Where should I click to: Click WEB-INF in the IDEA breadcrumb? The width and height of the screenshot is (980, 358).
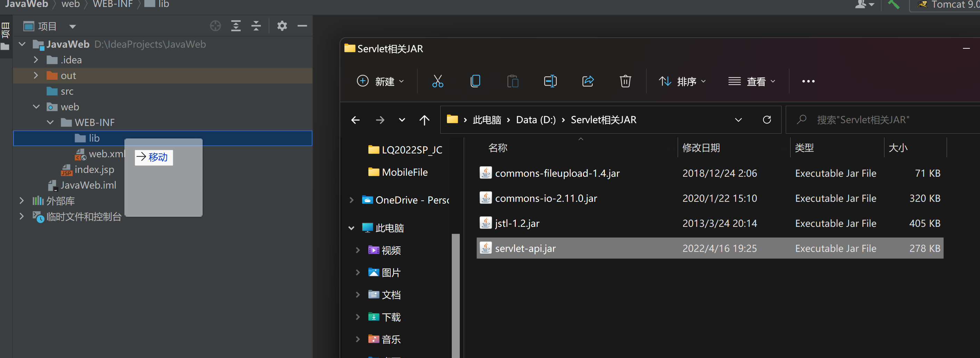(x=112, y=4)
